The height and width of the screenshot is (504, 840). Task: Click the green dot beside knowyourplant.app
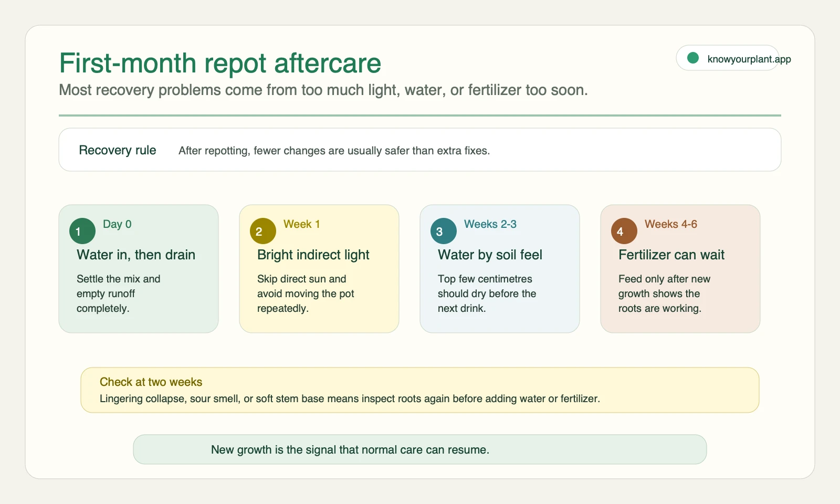click(x=693, y=58)
